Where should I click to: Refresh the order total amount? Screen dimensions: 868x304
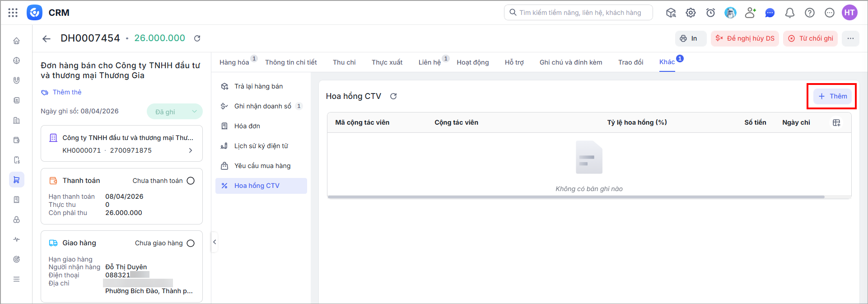coord(197,38)
